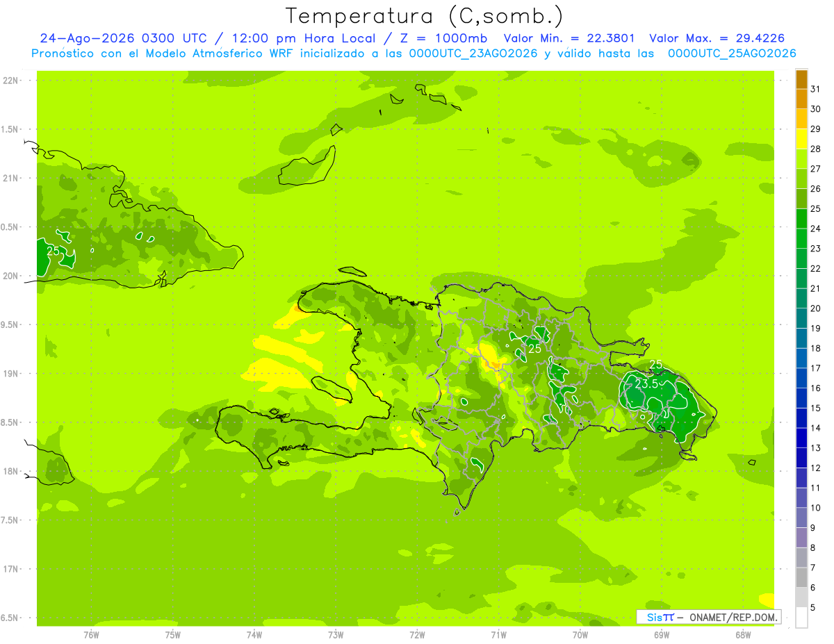Click the Valor Min. = 22.3801 text
Image resolution: width=834 pixels, height=644 pixels.
point(569,38)
